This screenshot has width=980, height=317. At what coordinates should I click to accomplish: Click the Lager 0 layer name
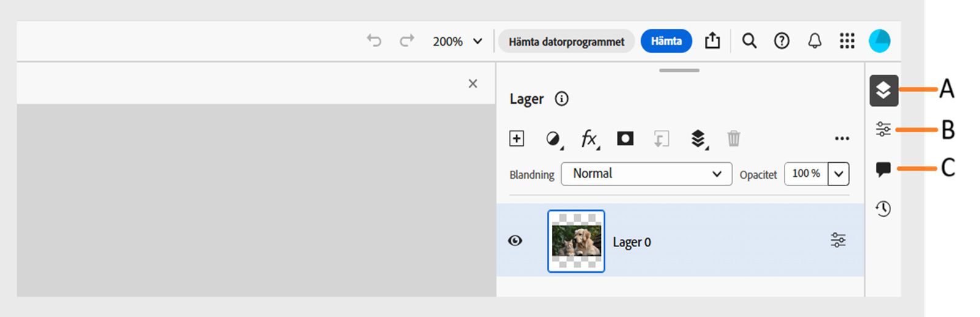[x=631, y=242]
